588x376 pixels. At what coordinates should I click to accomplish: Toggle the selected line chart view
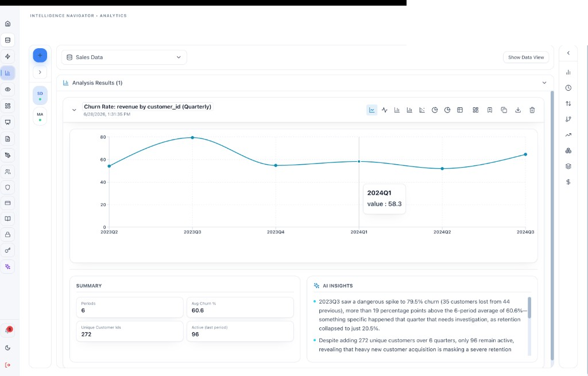[372, 110]
